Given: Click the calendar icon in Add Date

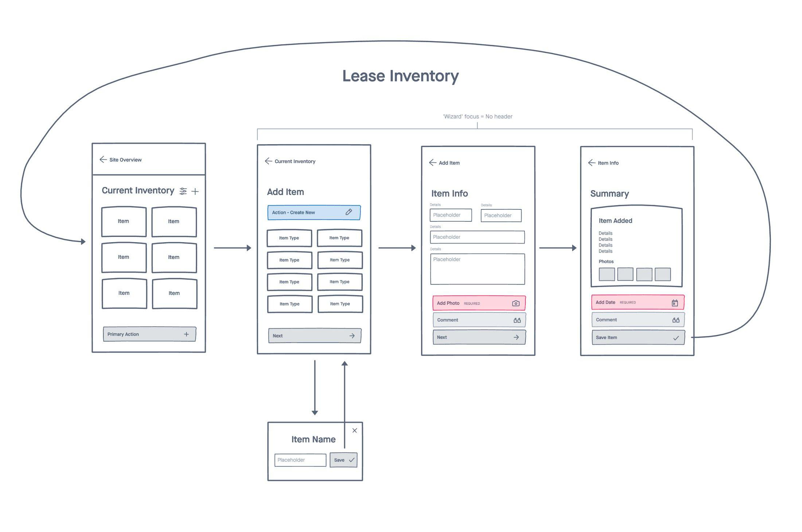Looking at the screenshot, I should (675, 303).
